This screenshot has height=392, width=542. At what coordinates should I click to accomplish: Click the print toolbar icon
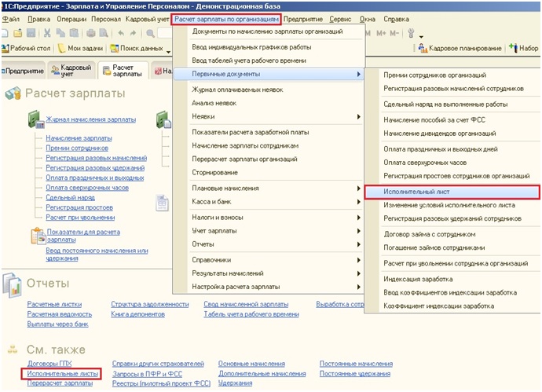[x=91, y=33]
